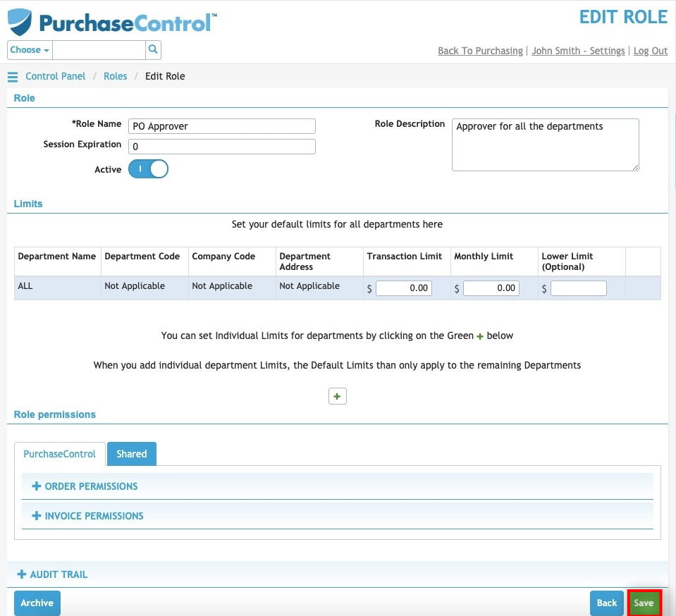Screen dimensions: 676x616
Task: Switch to the Shared tab
Action: point(132,454)
